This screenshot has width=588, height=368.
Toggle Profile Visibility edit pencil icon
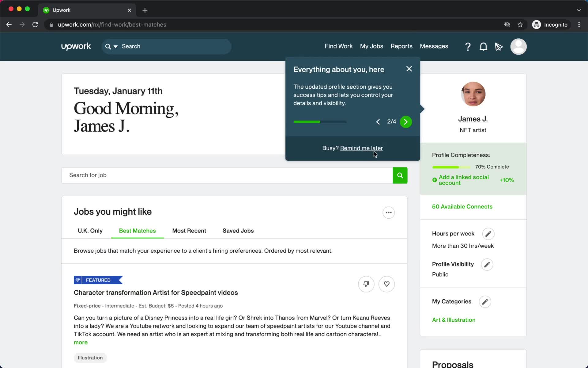coord(487,264)
